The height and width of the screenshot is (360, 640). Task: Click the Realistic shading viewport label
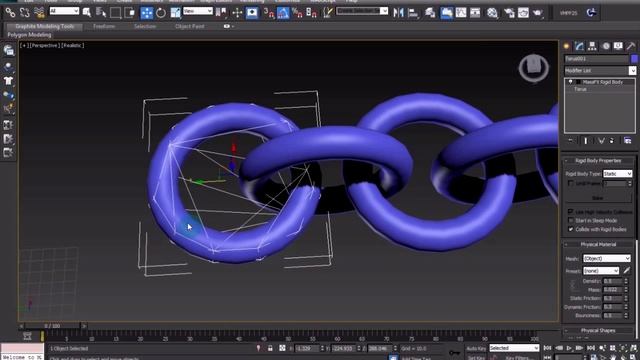click(x=72, y=45)
